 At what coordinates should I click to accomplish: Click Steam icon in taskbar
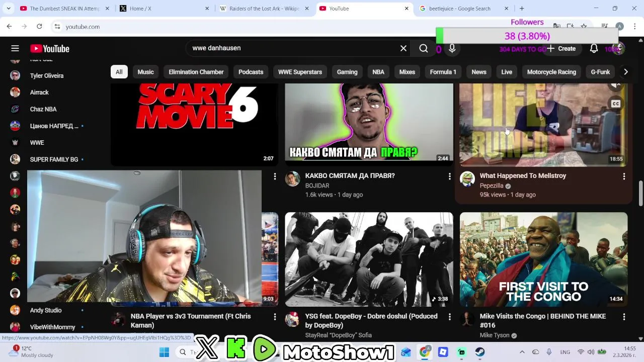(480, 352)
